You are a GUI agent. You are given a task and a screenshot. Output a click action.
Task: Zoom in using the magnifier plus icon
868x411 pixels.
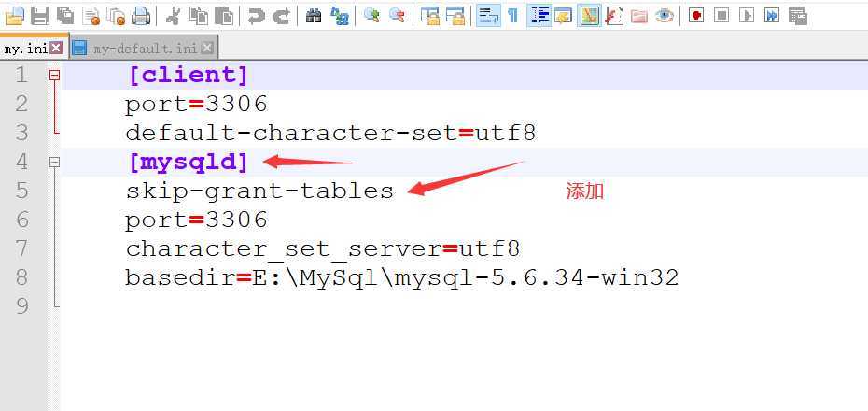[x=371, y=16]
